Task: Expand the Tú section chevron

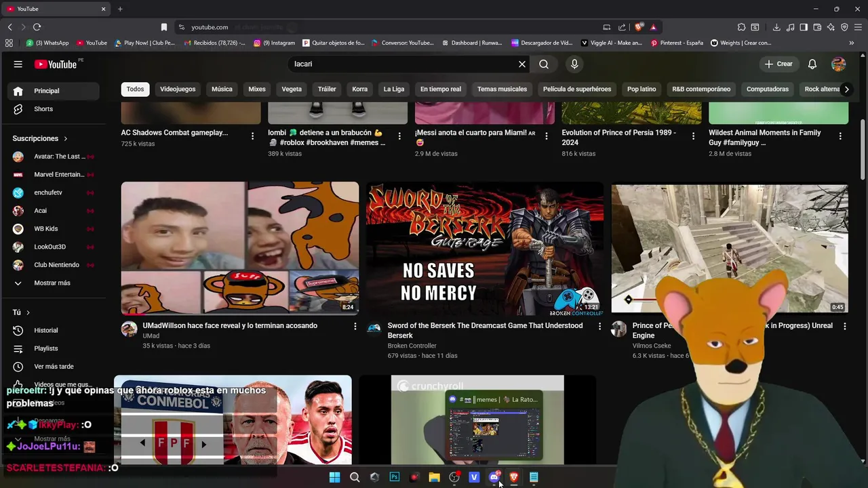Action: pyautogui.click(x=28, y=312)
